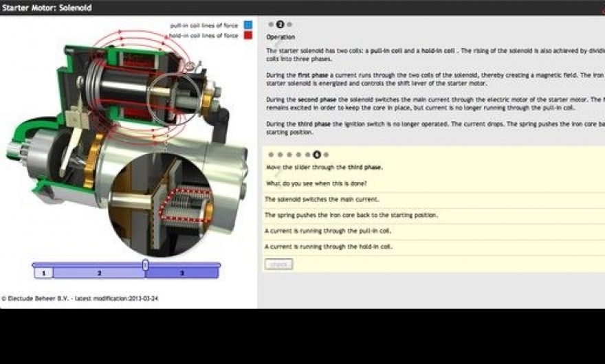Image resolution: width=605 pixels, height=364 pixels.
Task: Jump to the first question dot
Action: [271, 155]
